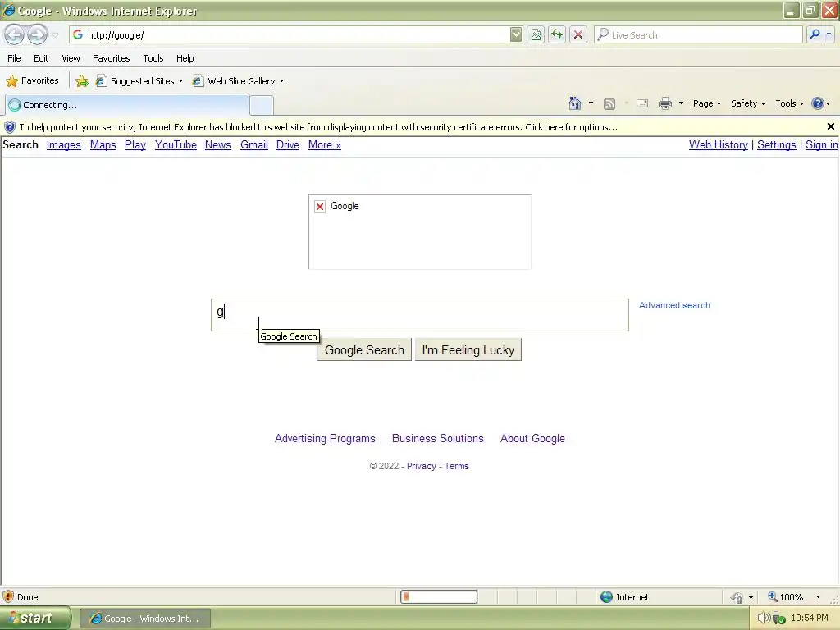Screen dimensions: 840x630
Task: Expand the address bar URL dropdown
Action: pos(516,34)
